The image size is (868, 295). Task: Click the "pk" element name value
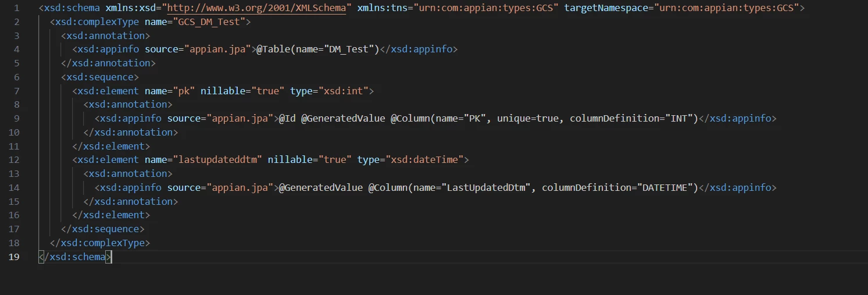pyautogui.click(x=184, y=91)
